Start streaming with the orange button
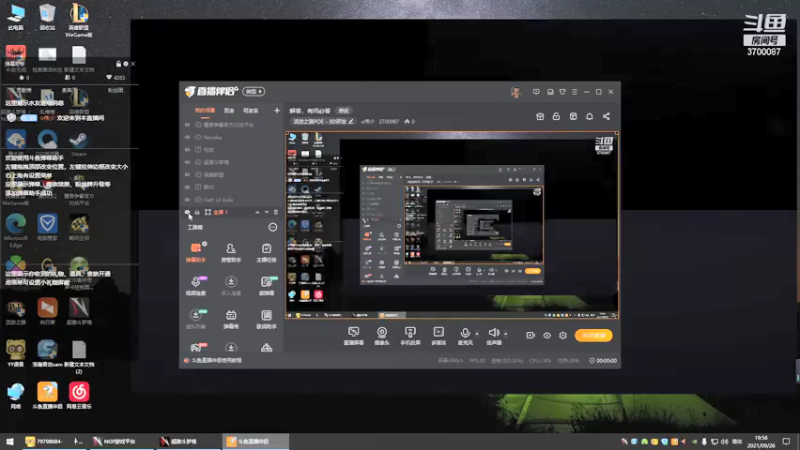Viewport: 800px width, 450px height. (593, 335)
